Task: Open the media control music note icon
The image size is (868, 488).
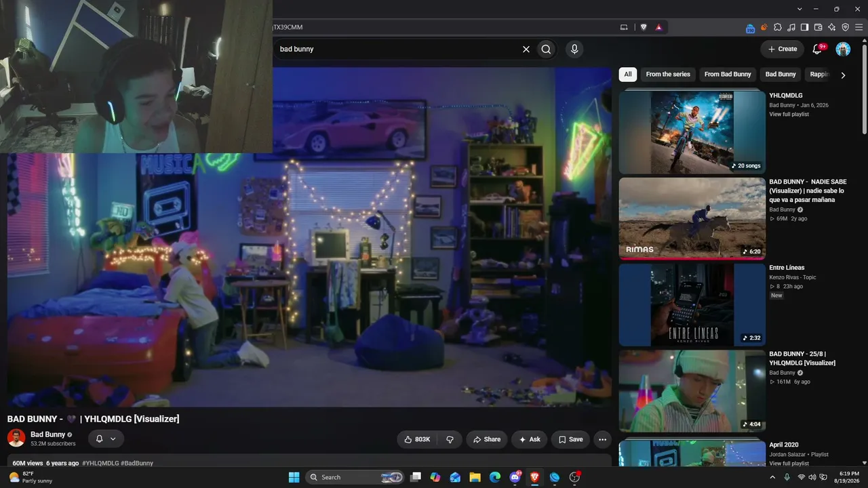Action: click(x=791, y=27)
